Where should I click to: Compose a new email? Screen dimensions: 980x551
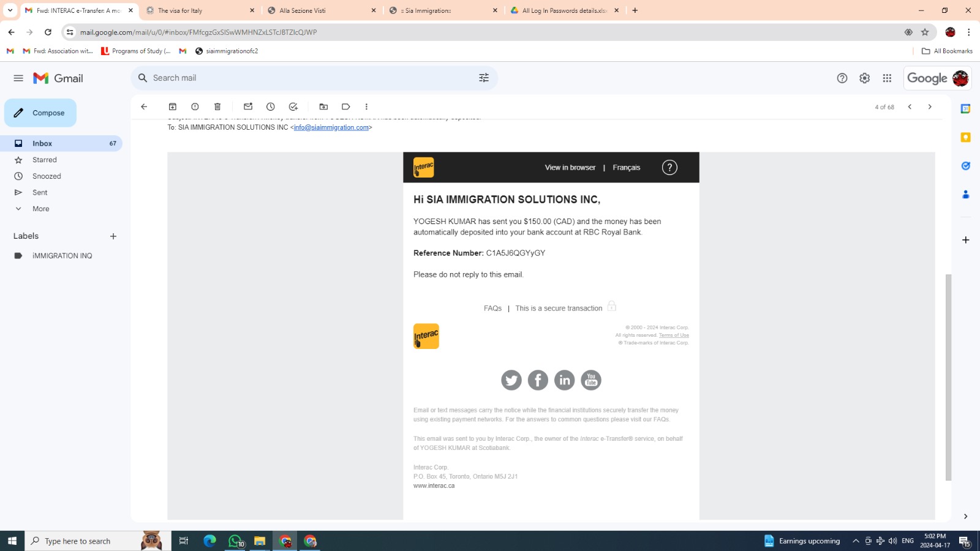click(40, 113)
